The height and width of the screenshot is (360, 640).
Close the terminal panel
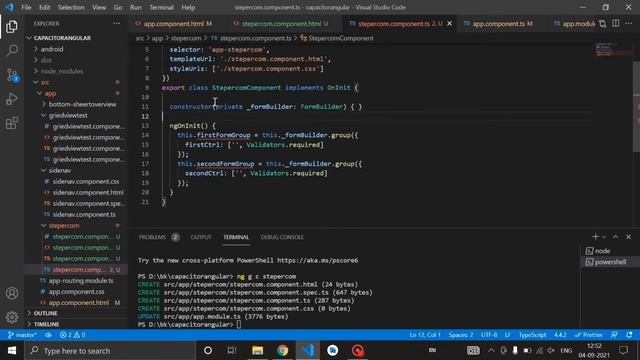point(629,237)
